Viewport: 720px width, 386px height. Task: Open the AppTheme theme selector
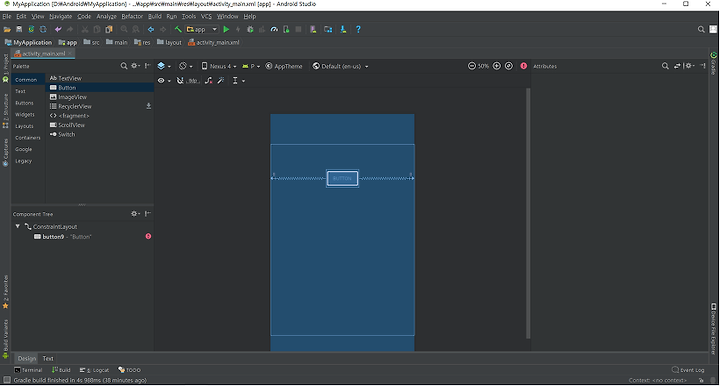pos(284,66)
